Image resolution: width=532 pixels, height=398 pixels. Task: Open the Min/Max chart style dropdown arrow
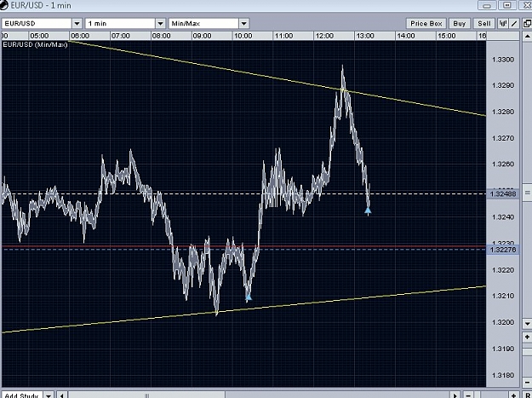click(244, 23)
